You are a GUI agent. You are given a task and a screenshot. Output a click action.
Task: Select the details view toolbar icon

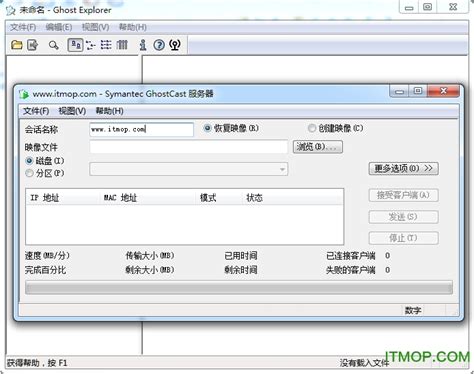[122, 45]
